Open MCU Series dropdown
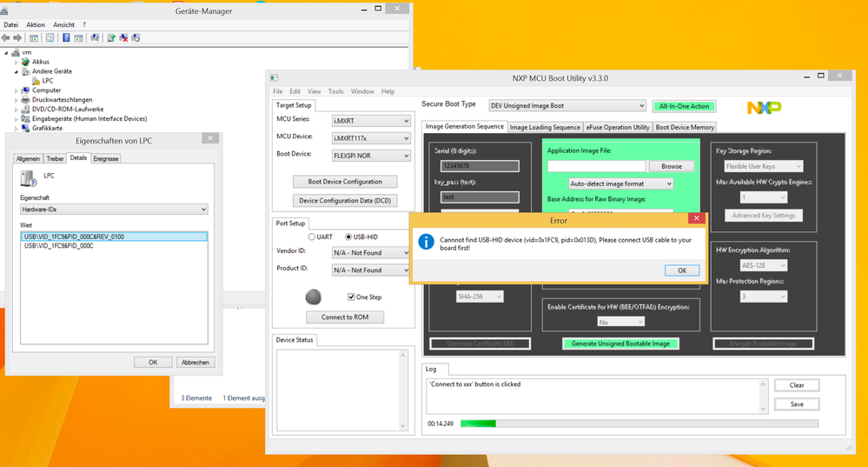The image size is (868, 467). point(371,121)
